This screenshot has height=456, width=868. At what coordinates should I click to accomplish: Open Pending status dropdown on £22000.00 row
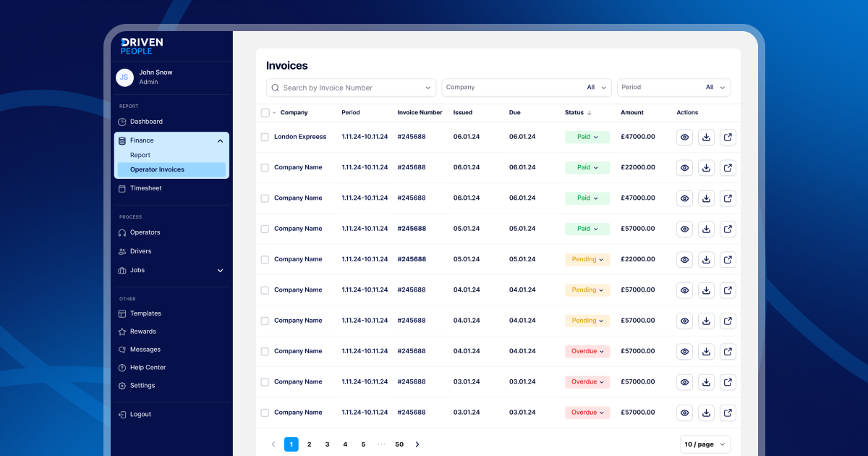[587, 259]
